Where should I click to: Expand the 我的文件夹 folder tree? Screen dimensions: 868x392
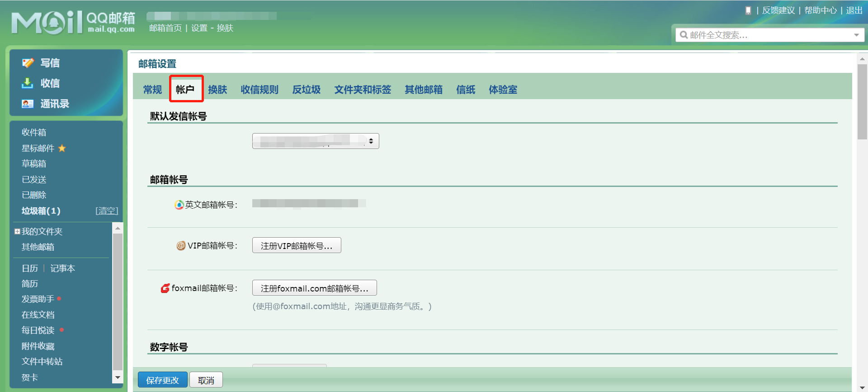17,232
